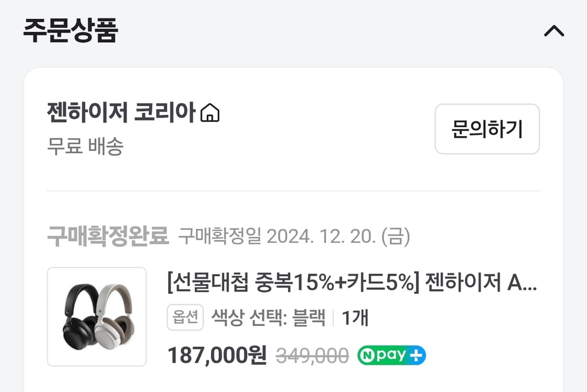Select the headphone product image icon
The height and width of the screenshot is (392, 587).
pos(97,316)
